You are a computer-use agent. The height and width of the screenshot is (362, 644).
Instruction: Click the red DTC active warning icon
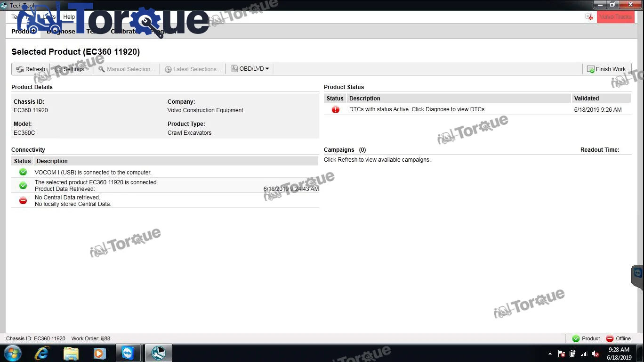335,109
